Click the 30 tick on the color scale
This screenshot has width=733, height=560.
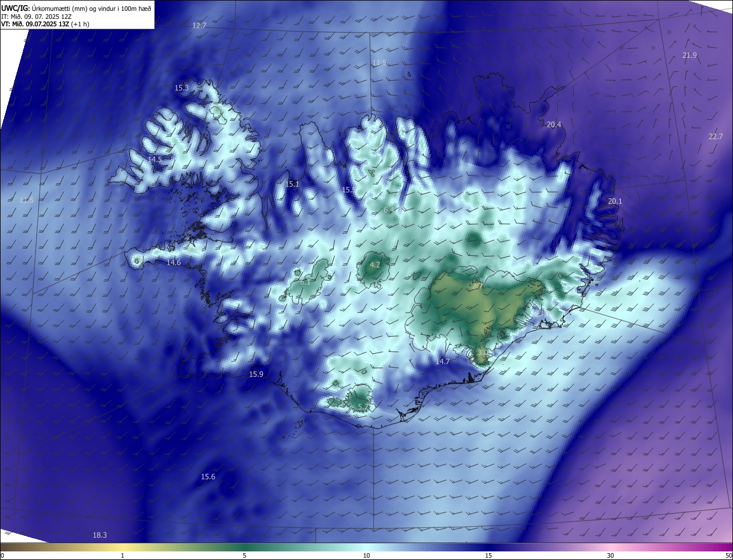610,555
